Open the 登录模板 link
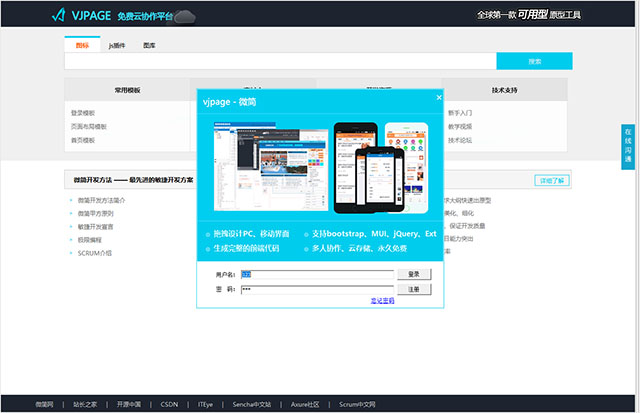Image resolution: width=640 pixels, height=413 pixels. coord(83,113)
